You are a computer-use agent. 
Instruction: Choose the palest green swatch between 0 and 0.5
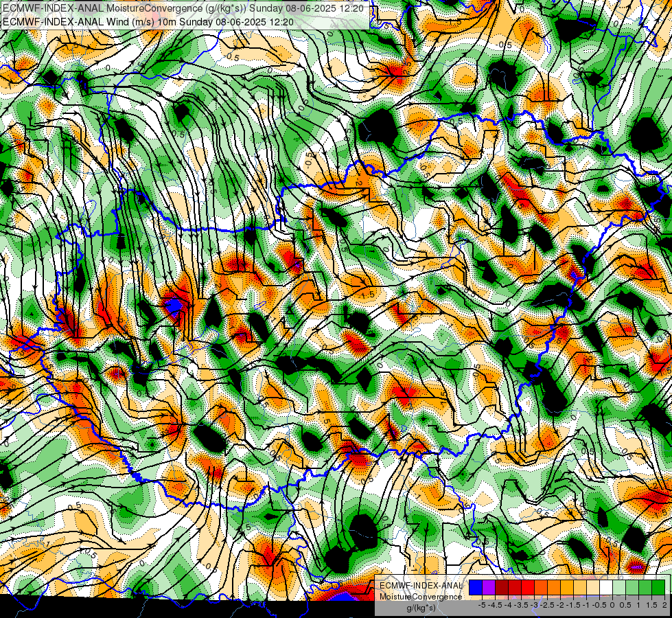pos(619,588)
